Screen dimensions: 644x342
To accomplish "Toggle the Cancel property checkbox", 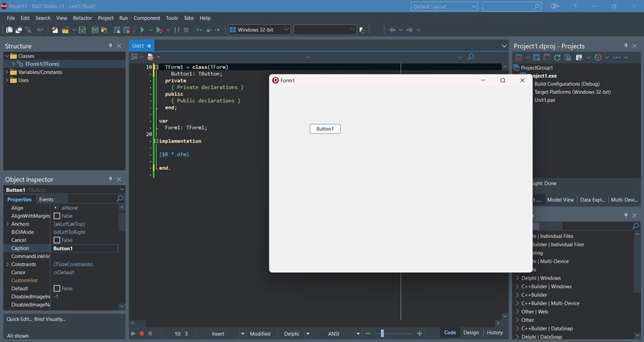I will click(57, 240).
